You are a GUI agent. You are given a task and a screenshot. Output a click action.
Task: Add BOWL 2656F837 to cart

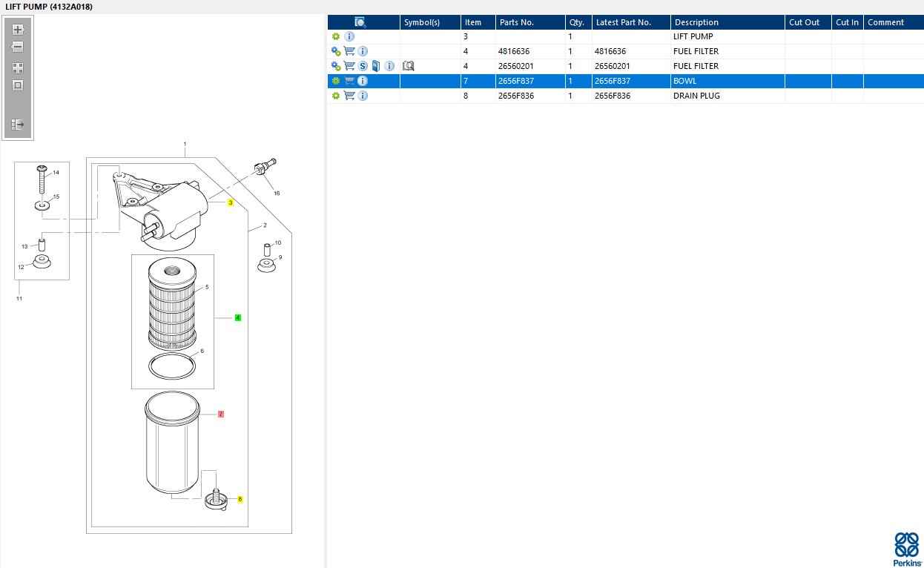[x=349, y=81]
